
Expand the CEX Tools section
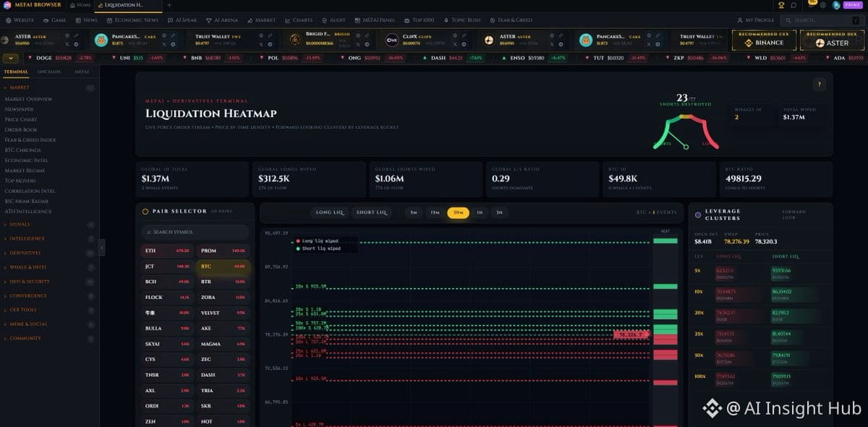pos(49,310)
